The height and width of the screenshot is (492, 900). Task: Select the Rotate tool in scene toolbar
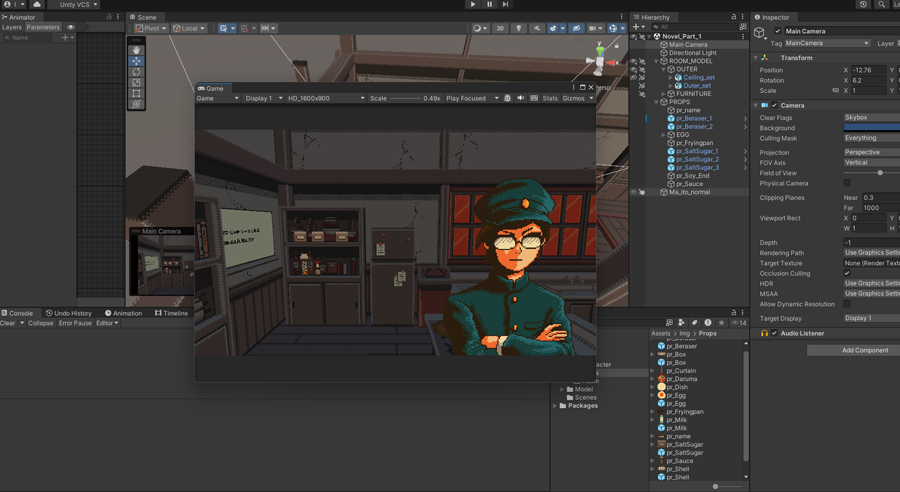[137, 72]
